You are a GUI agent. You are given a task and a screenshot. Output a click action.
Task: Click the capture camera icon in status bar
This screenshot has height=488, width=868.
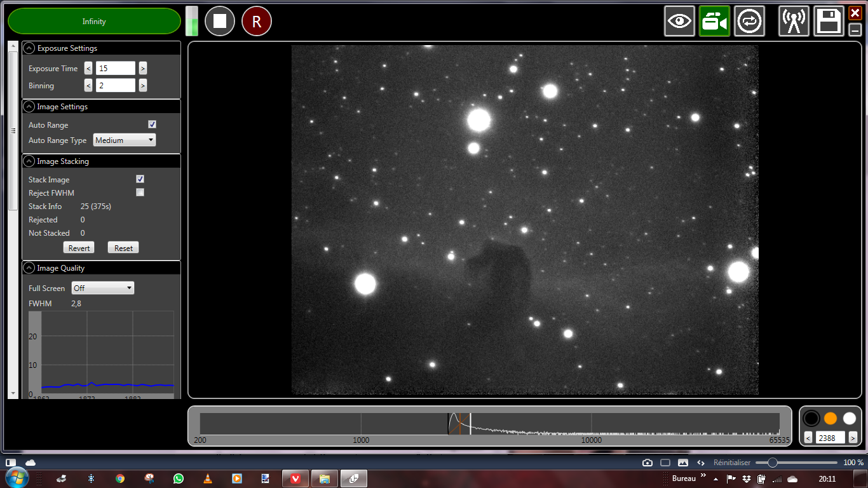click(x=648, y=463)
